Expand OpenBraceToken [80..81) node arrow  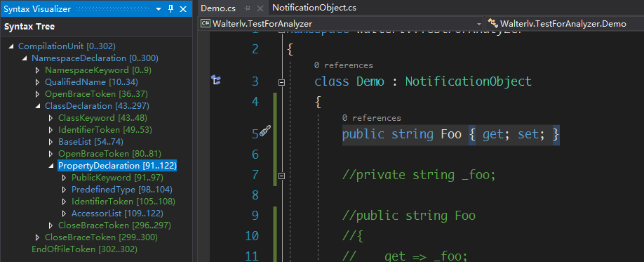(51, 154)
